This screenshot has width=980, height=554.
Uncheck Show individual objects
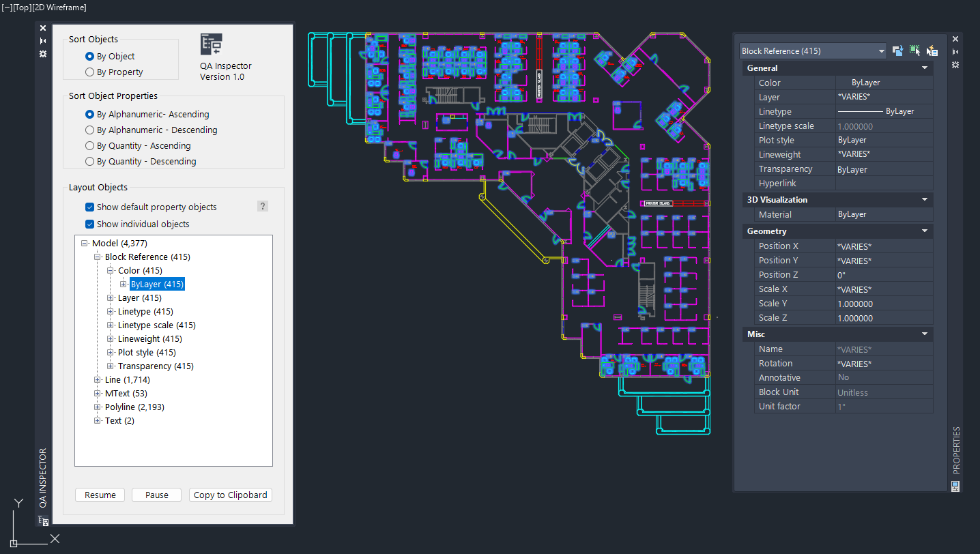coord(89,224)
